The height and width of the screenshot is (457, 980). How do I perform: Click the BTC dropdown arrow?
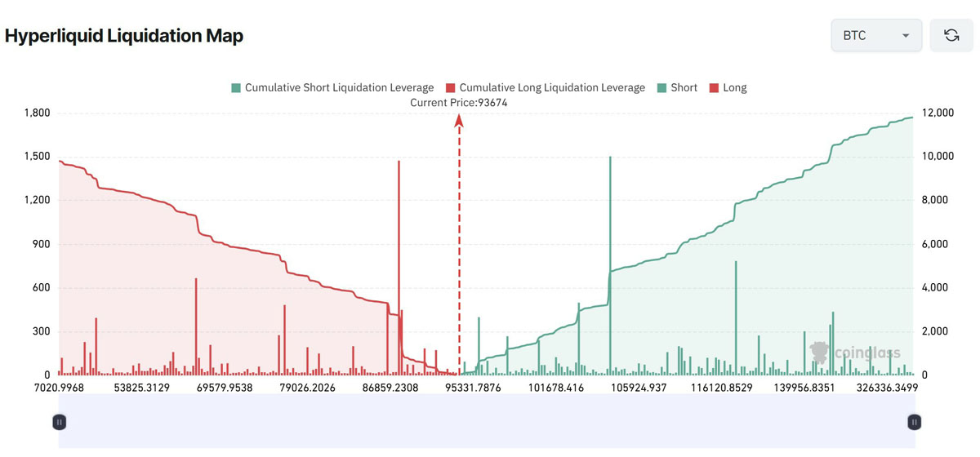coord(905,36)
